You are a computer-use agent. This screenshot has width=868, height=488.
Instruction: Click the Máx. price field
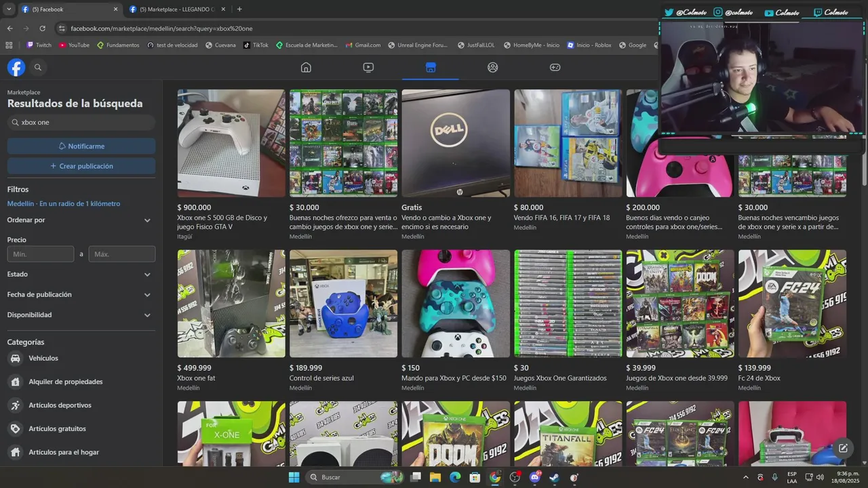click(x=122, y=254)
